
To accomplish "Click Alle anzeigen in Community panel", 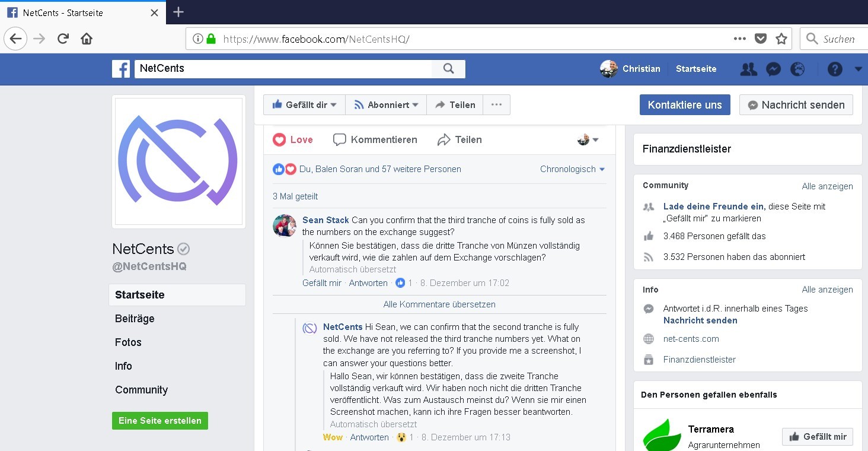I will 827,186.
